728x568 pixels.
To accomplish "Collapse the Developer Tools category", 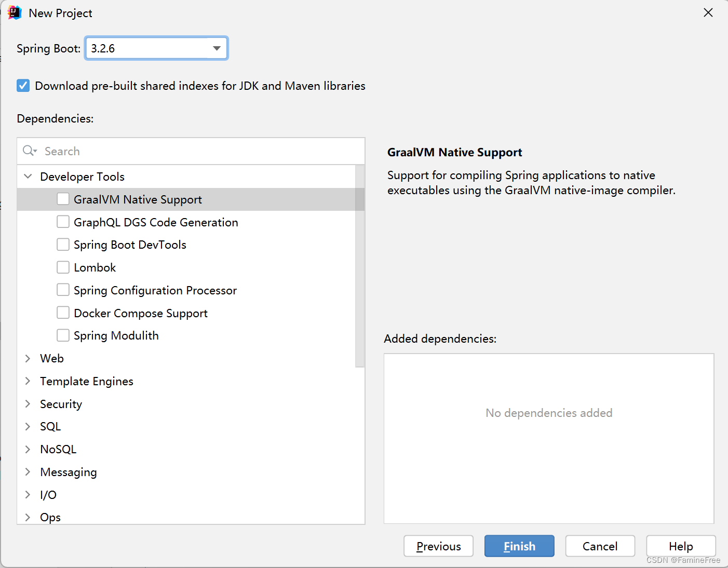I will coord(28,177).
